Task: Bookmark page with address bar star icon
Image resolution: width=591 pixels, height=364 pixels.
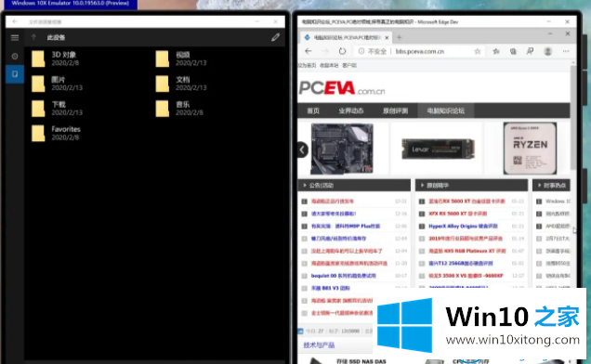Action: pos(478,51)
